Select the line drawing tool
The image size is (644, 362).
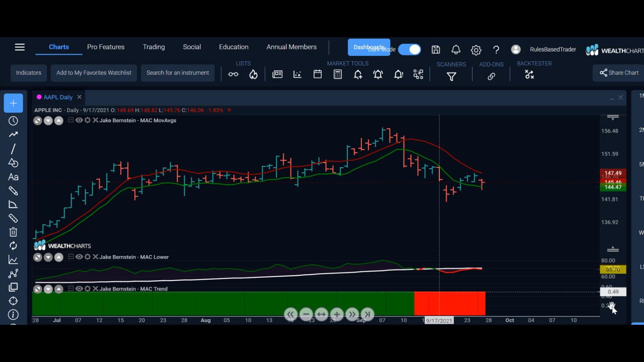[x=13, y=149]
